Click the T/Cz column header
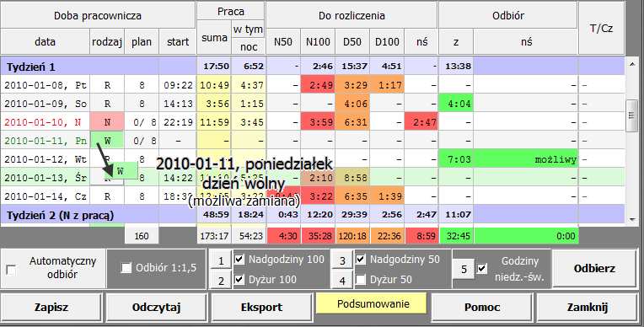Screen dimensions: 644x327 tap(601, 28)
